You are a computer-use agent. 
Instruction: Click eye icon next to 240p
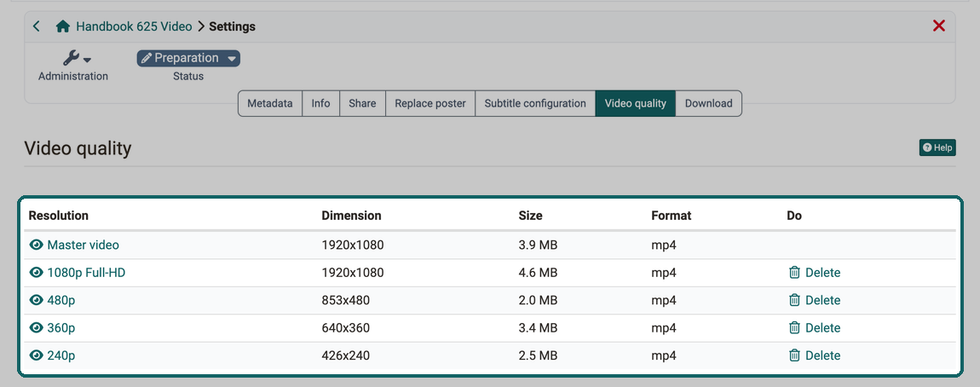tap(37, 355)
